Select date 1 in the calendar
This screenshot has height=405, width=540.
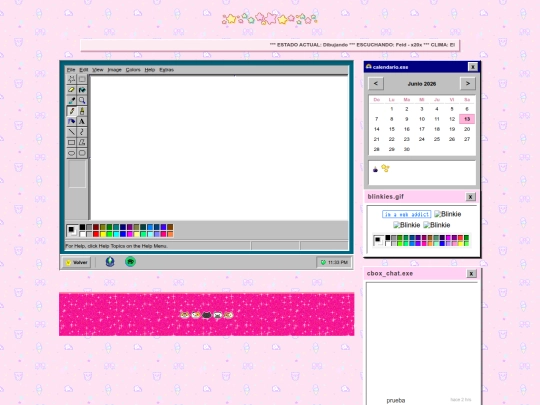392,109
